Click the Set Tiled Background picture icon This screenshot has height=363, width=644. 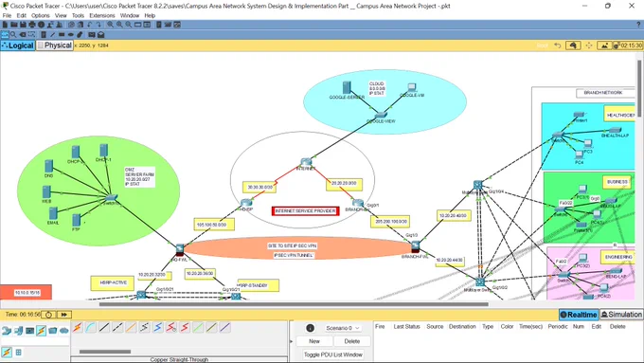[604, 45]
